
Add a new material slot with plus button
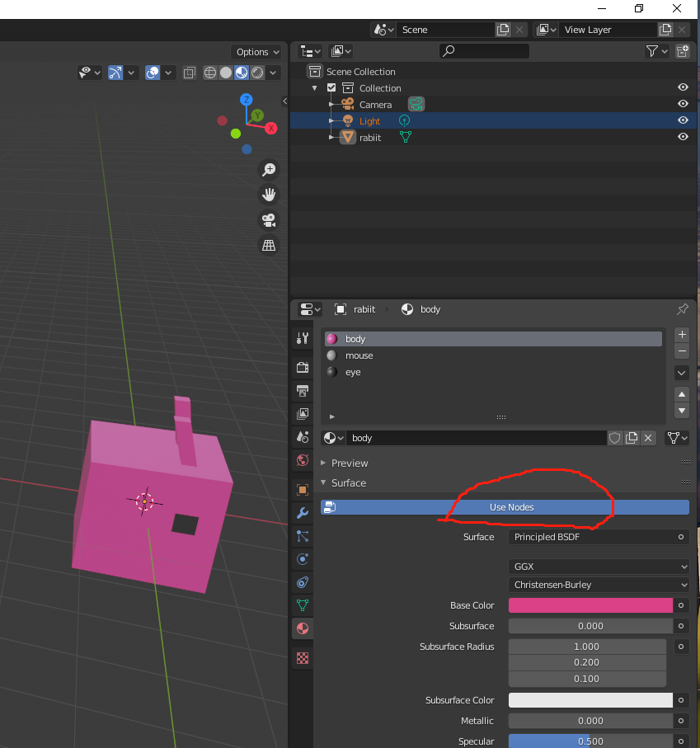point(682,335)
